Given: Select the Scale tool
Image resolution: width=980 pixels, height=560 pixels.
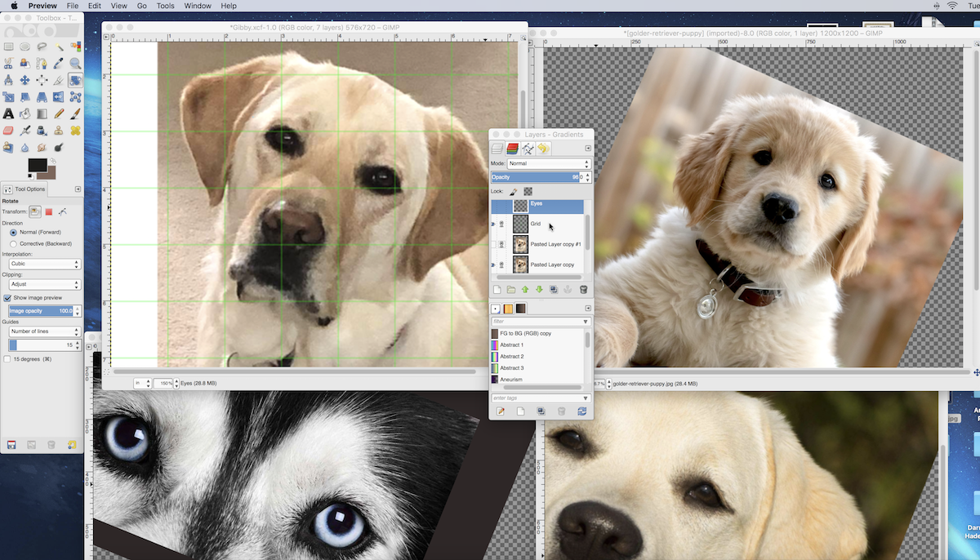Looking at the screenshot, I should point(8,97).
